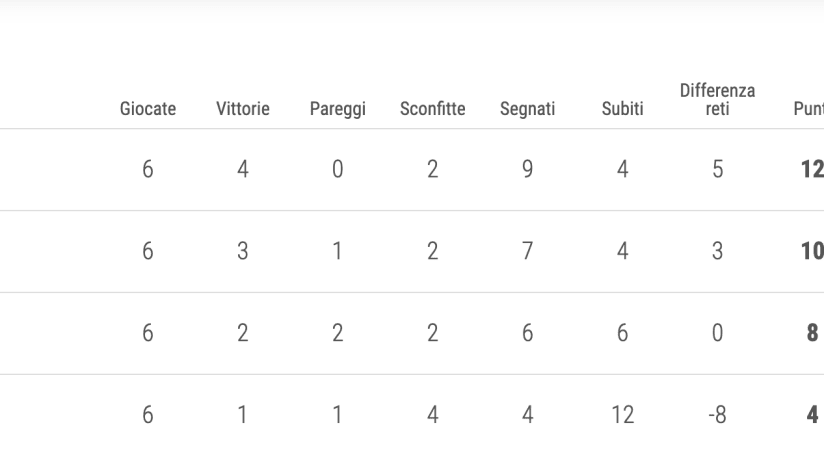Select the Vittorie column header

coord(243,110)
